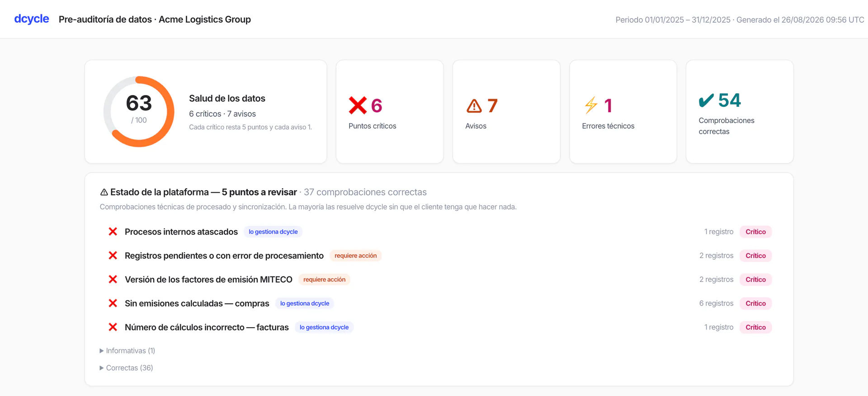This screenshot has width=868, height=396.
Task: Click Crítico badge on Registros pendientes row
Action: (x=755, y=256)
